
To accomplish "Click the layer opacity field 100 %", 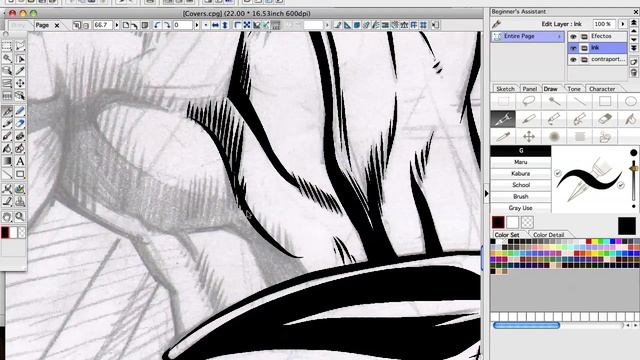I will pyautogui.click(x=604, y=24).
